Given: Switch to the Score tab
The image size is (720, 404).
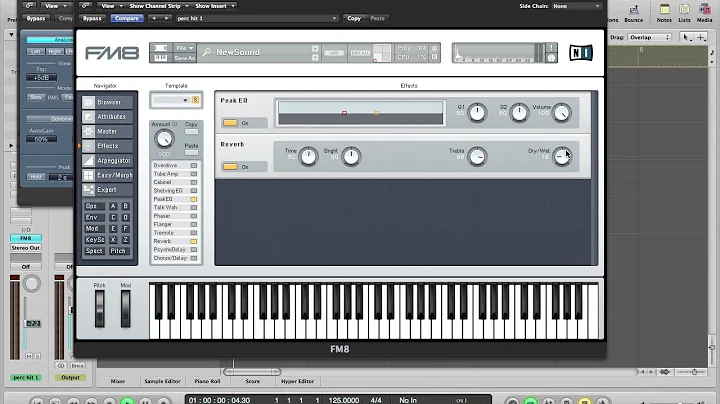Looking at the screenshot, I should (253, 381).
